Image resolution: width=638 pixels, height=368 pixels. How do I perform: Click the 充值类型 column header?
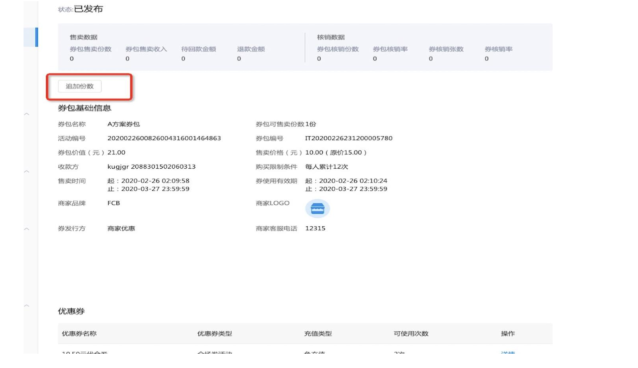click(x=318, y=334)
